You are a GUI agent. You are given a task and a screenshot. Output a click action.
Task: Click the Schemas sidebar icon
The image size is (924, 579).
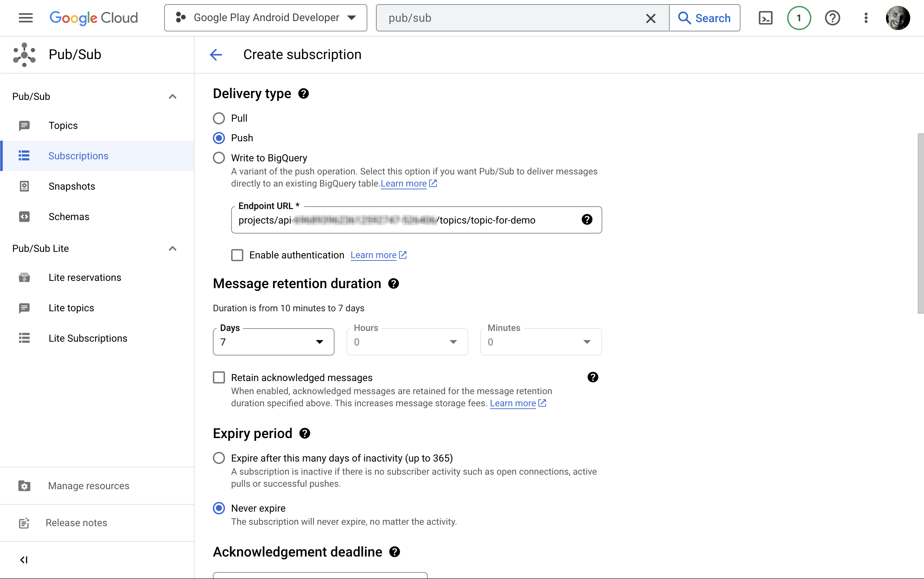coord(24,216)
